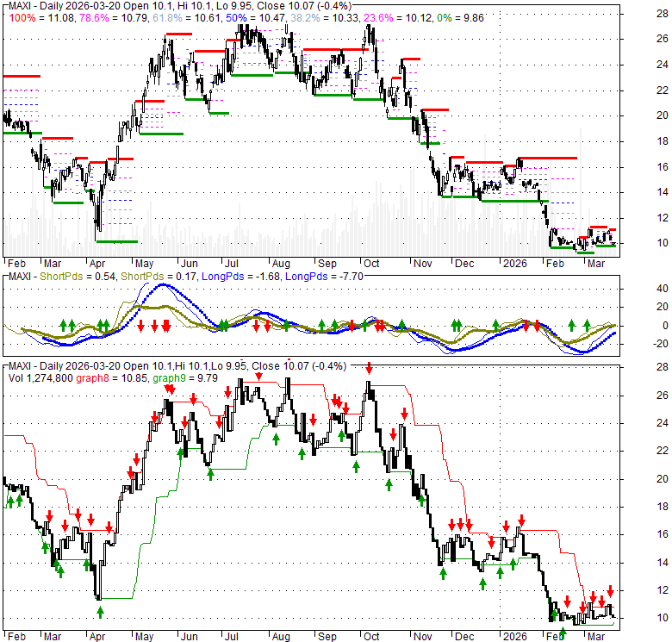
Task: Click the 'Dec' month label under bottom chart
Action: coord(464,637)
